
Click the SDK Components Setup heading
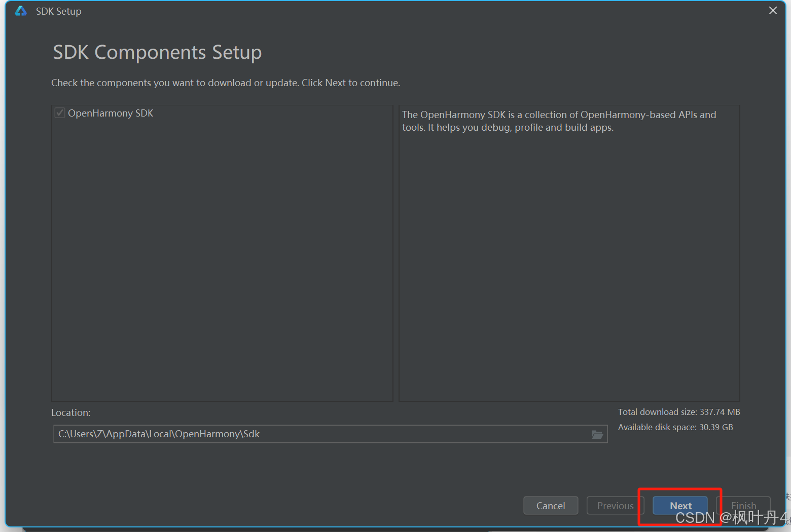click(x=157, y=52)
